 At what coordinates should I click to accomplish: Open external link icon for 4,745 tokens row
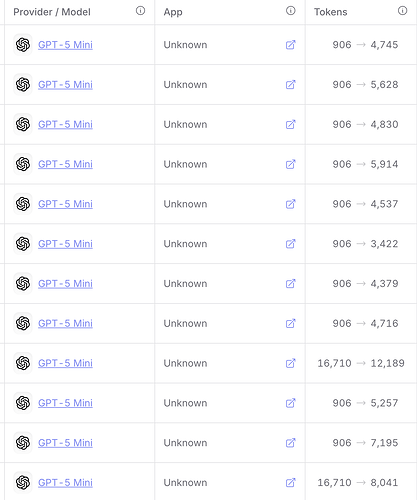pyautogui.click(x=291, y=45)
